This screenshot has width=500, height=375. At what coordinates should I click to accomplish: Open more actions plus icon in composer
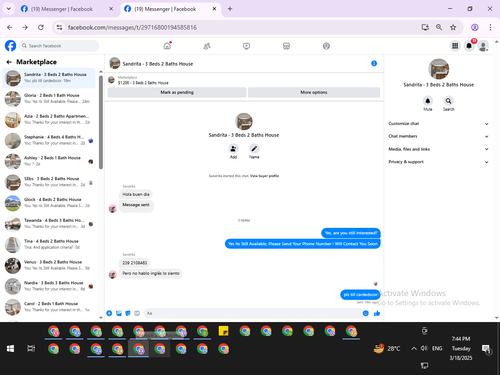click(x=109, y=313)
